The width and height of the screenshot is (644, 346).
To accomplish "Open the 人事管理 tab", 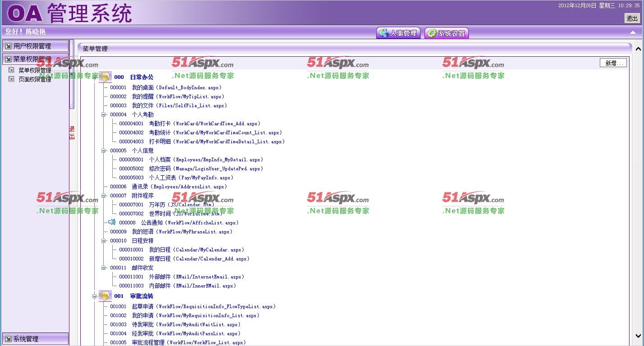I will pos(399,33).
